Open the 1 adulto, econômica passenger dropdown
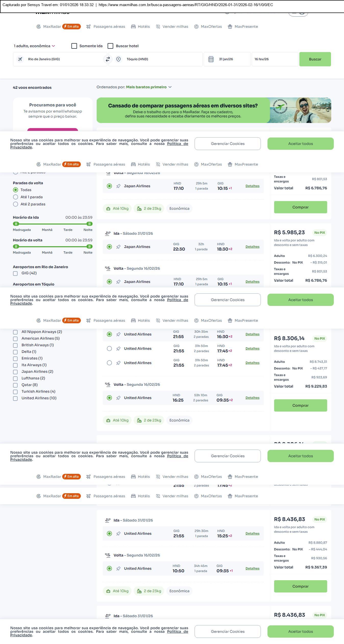Image resolution: width=344 pixels, height=644 pixels. (34, 46)
